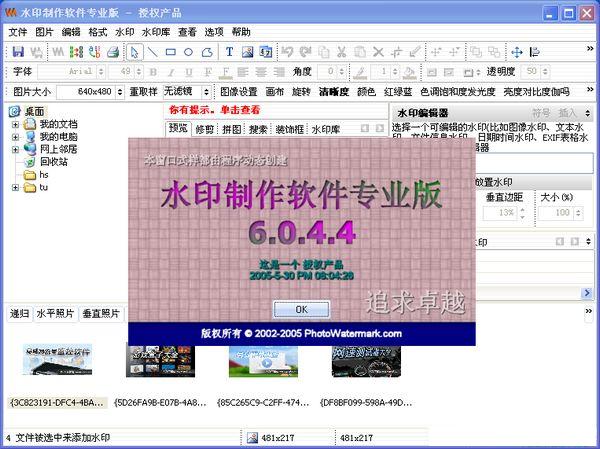Select the freeform polygon tool

(x=207, y=52)
